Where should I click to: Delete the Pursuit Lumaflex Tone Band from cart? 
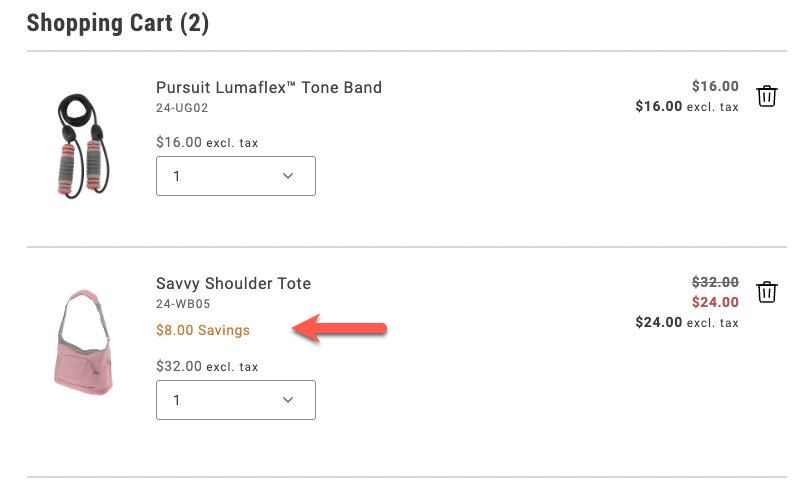coord(767,96)
